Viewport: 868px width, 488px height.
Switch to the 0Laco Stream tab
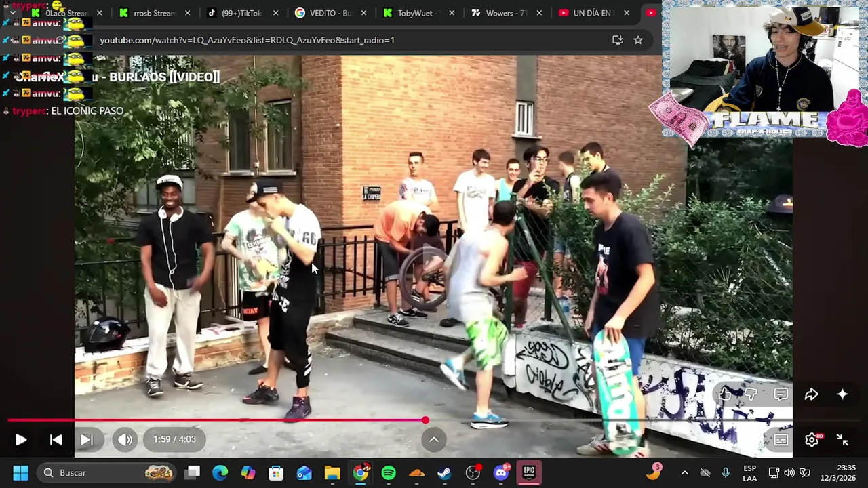tap(66, 13)
